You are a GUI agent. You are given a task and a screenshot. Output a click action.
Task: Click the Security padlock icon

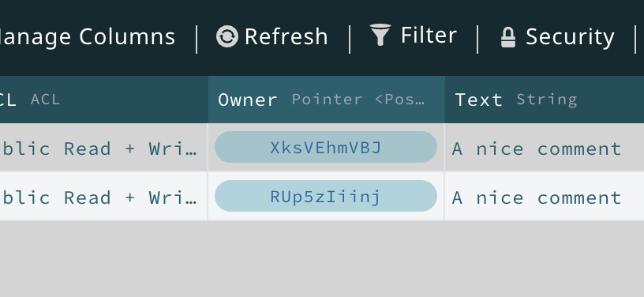[x=508, y=37]
